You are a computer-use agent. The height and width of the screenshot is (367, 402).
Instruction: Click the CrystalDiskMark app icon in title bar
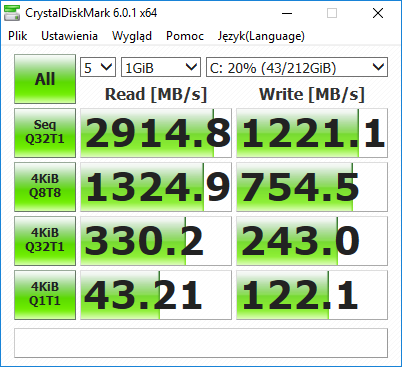point(12,13)
